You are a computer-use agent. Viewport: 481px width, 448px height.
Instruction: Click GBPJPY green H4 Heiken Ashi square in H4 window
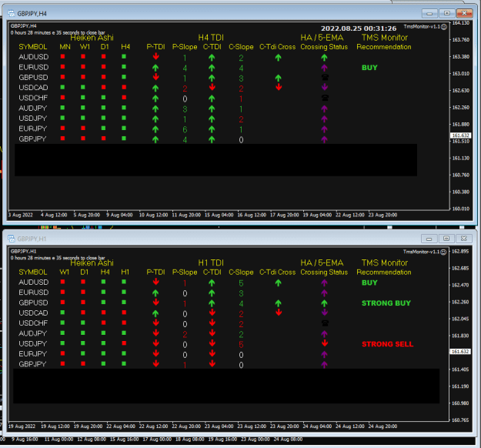(124, 139)
